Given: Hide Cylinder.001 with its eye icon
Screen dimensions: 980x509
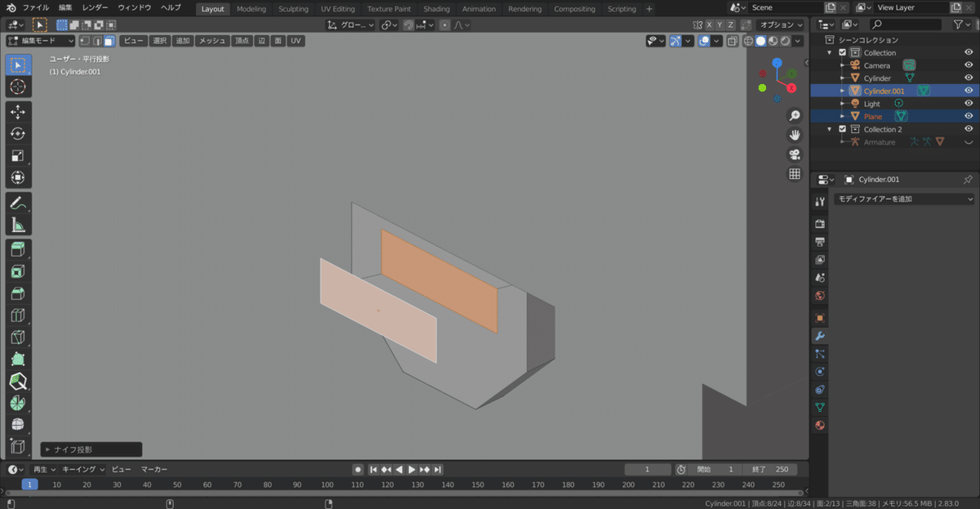Looking at the screenshot, I should (969, 91).
